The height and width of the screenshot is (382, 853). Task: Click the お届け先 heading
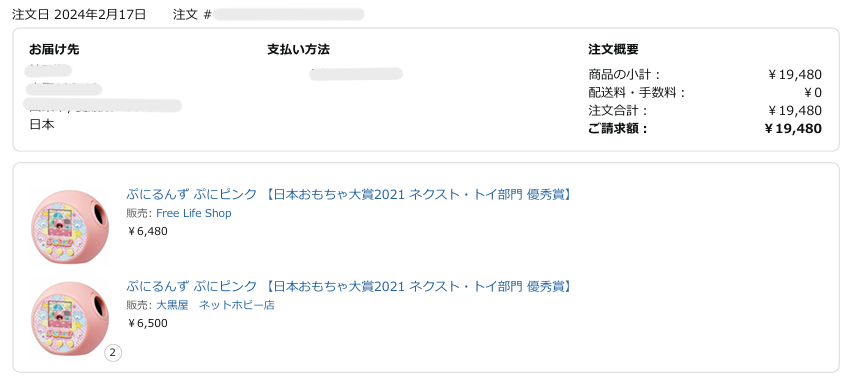(x=54, y=50)
